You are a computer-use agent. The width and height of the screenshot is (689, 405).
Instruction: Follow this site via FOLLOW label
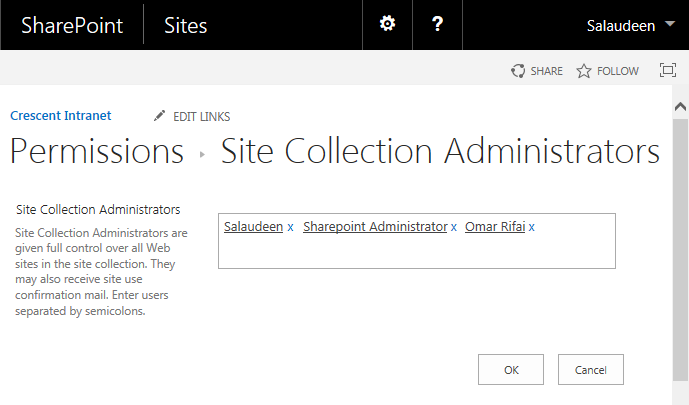click(x=617, y=71)
